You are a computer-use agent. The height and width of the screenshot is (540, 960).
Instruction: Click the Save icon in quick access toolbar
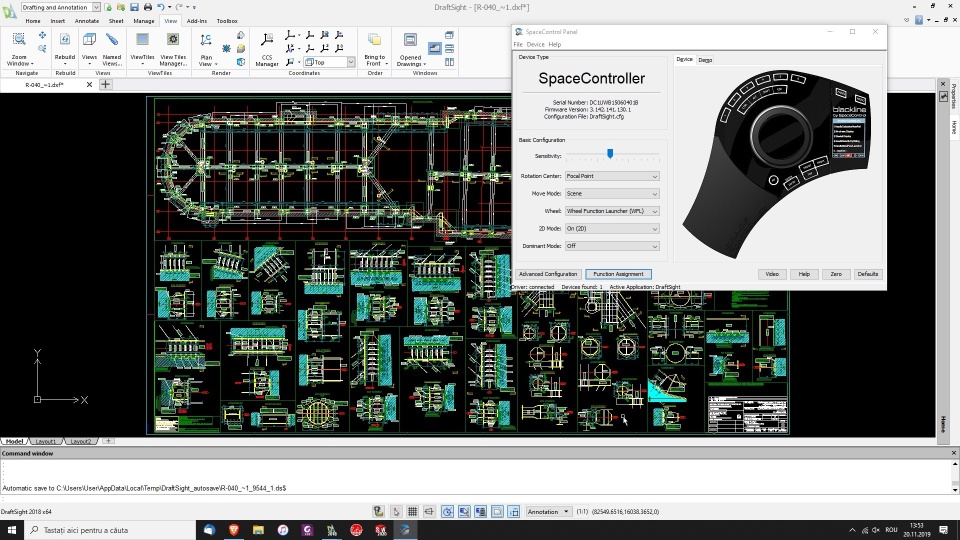pos(134,7)
